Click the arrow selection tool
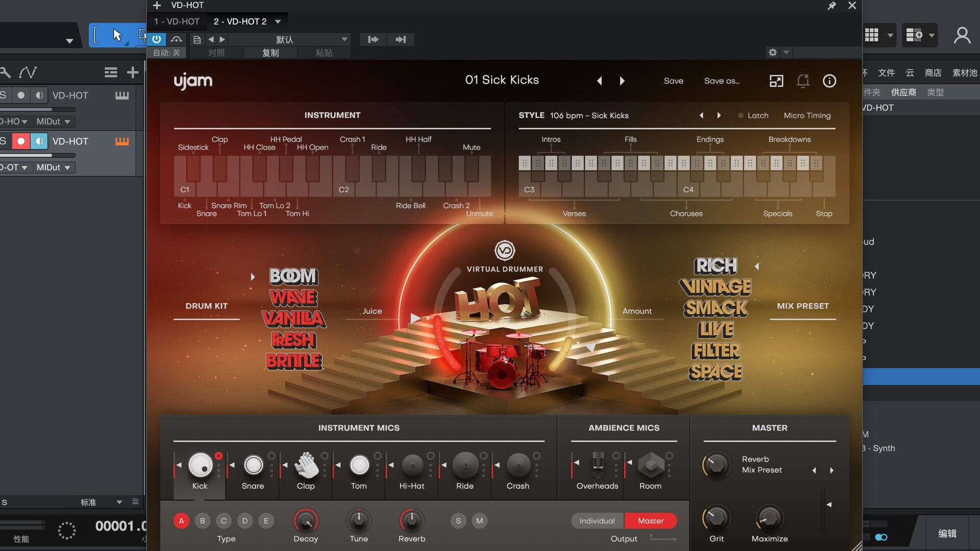The width and height of the screenshot is (980, 551). 117,35
